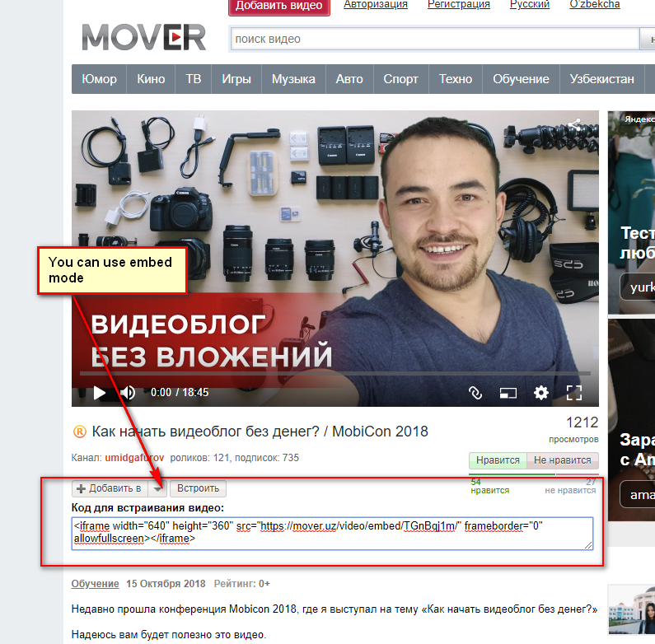655x644 pixels.
Task: Dislike the video with Не нравится
Action: [x=563, y=461]
